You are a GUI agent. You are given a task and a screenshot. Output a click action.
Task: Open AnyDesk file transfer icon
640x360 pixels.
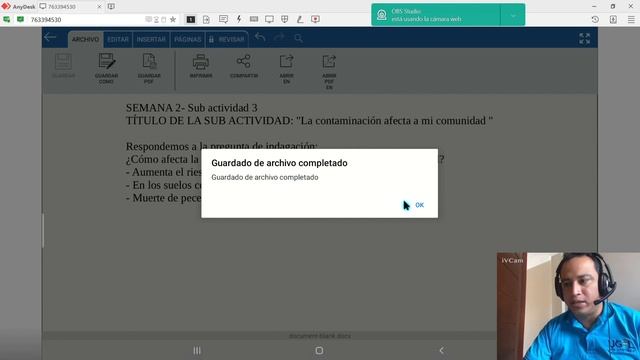click(206, 19)
